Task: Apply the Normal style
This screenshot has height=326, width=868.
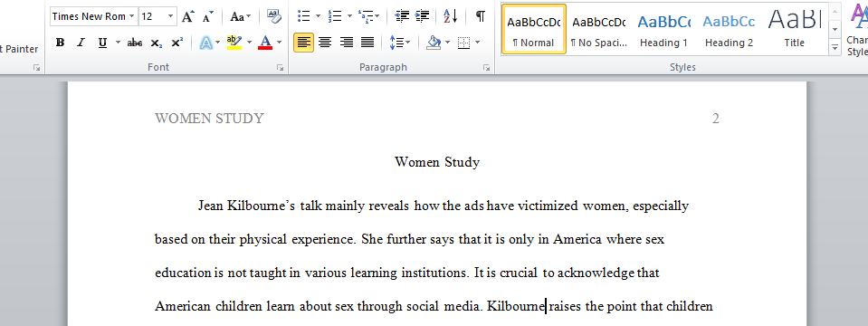Action: coord(534,29)
